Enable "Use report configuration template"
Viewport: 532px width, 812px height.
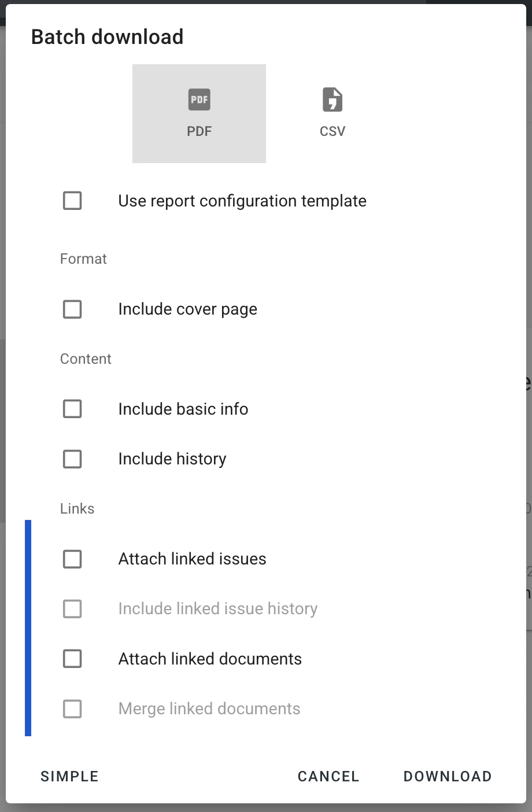[x=72, y=201]
